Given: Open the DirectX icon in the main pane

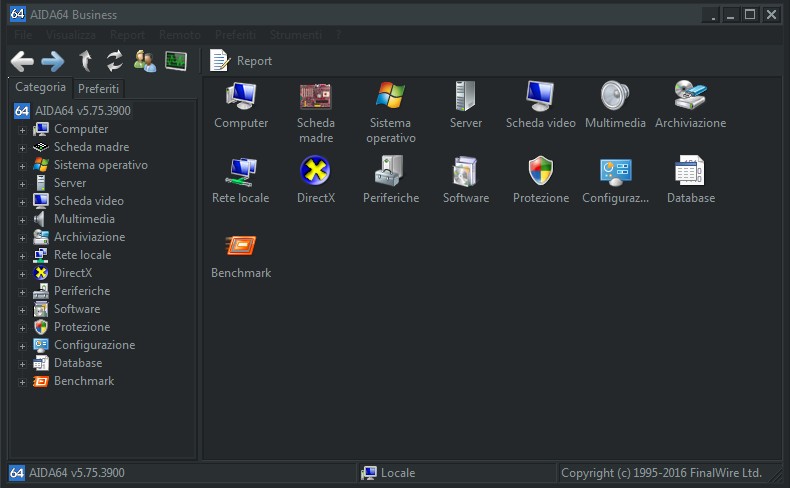Looking at the screenshot, I should pos(315,171).
